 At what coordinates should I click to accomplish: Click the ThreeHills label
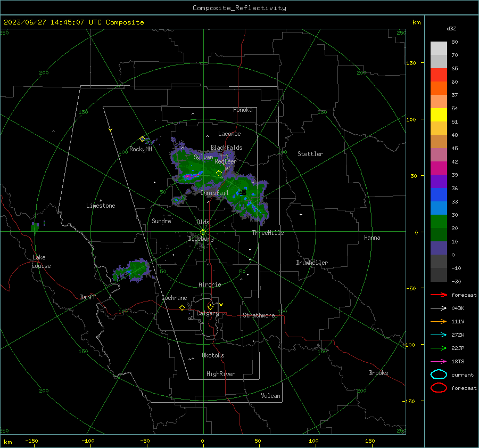[268, 233]
